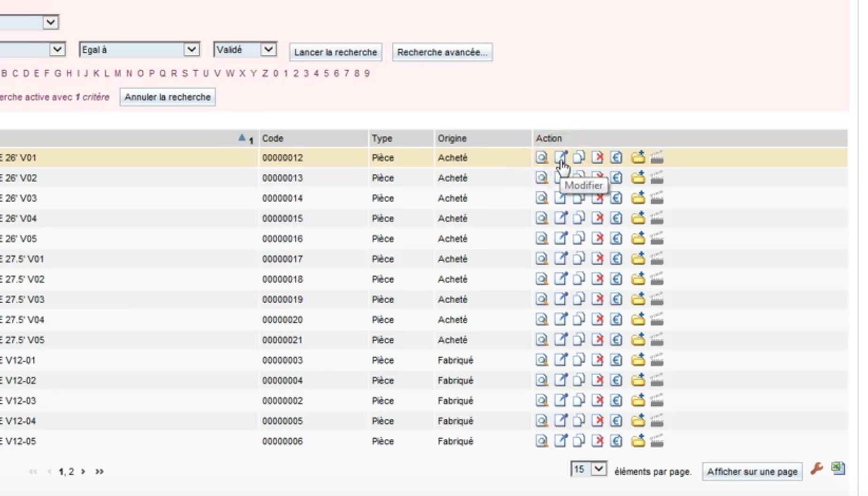Open the 15 elements per page dropdown
Image resolution: width=868 pixels, height=496 pixels.
pyautogui.click(x=589, y=469)
